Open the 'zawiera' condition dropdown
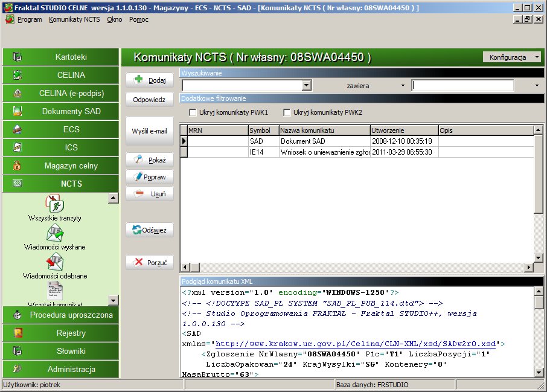547x392 pixels. tap(403, 86)
